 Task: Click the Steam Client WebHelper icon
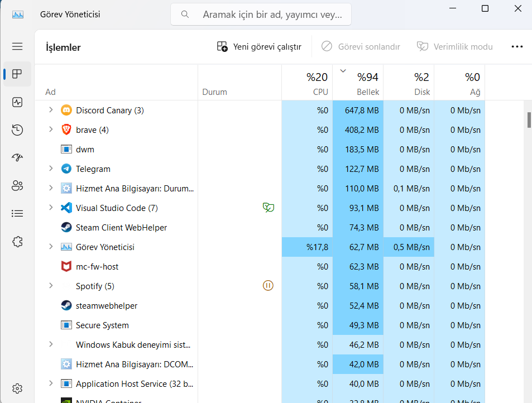[x=66, y=227]
